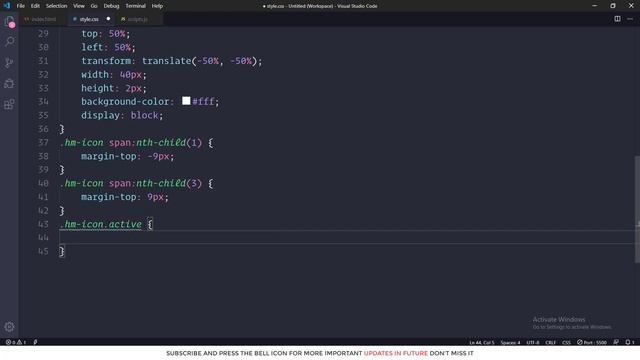Image resolution: width=640 pixels, height=360 pixels.
Task: Click CSS language mode selector
Action: 567,342
